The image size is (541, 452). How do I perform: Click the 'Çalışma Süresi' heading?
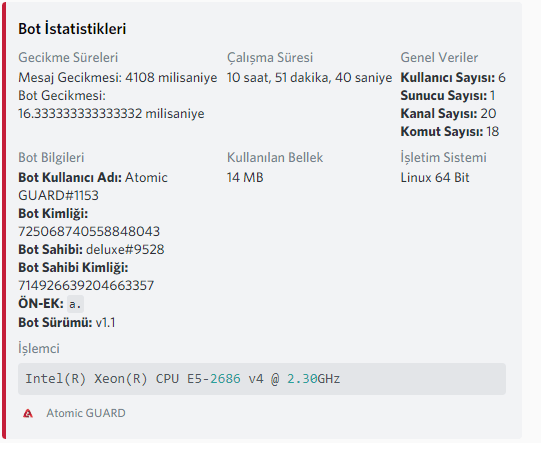(x=270, y=57)
